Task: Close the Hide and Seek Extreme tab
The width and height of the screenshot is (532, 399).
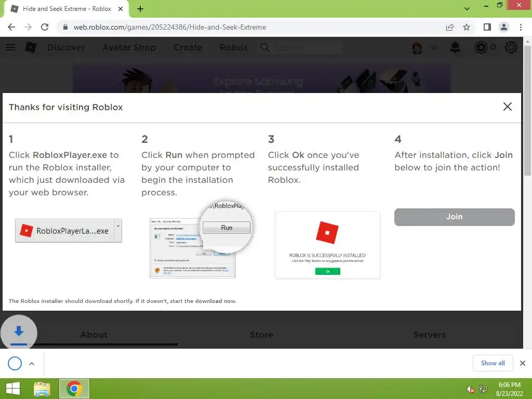Action: click(121, 9)
